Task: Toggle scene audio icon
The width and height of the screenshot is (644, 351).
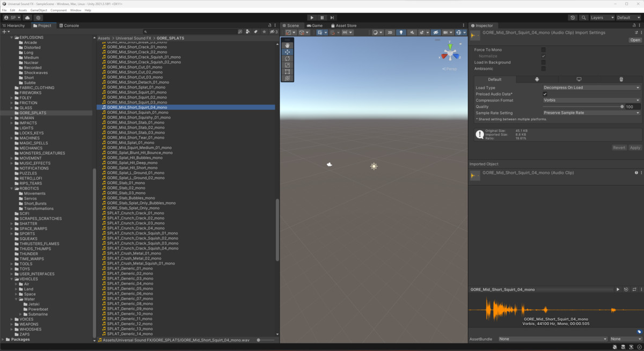Action: coord(411,32)
